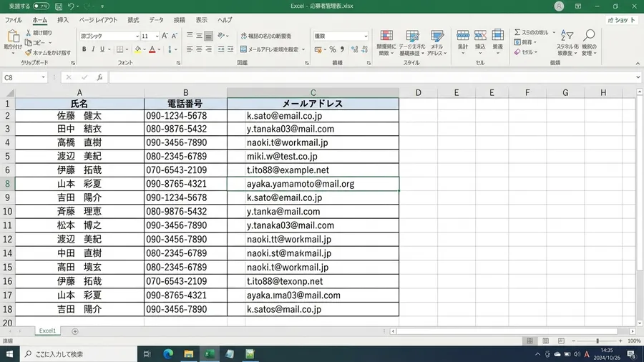The height and width of the screenshot is (362, 644).
Task: Click the Borders grid icon
Action: coord(120,49)
